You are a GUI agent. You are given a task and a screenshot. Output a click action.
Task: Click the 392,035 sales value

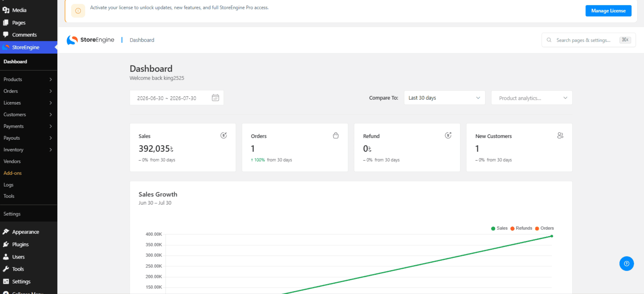point(156,149)
